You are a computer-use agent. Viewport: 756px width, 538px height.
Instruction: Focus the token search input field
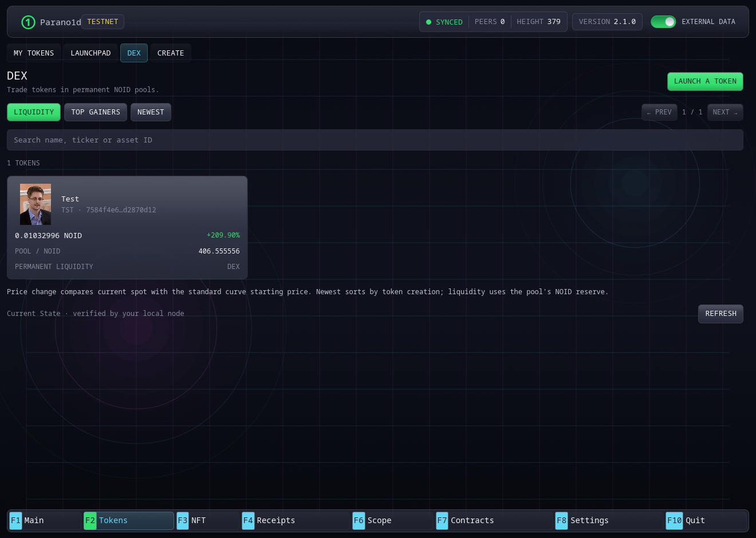pos(375,140)
